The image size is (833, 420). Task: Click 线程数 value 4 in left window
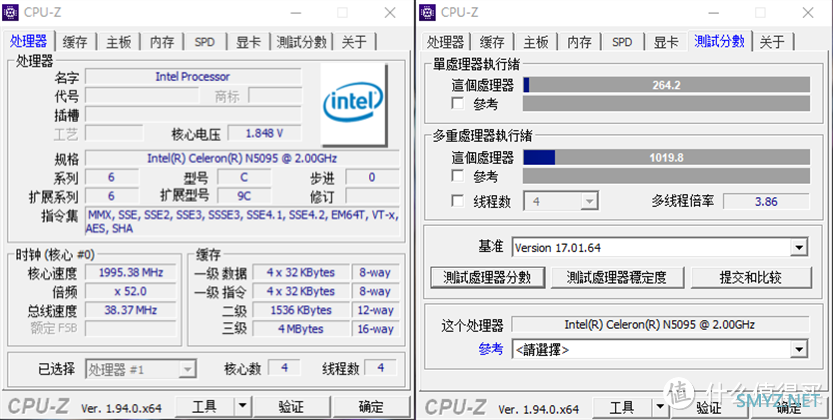tap(381, 368)
